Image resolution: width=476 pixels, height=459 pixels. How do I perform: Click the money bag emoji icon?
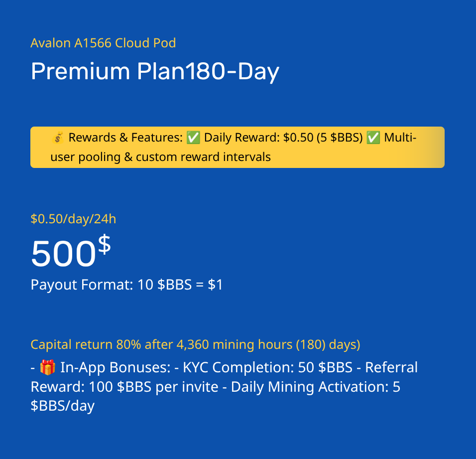[x=57, y=138]
